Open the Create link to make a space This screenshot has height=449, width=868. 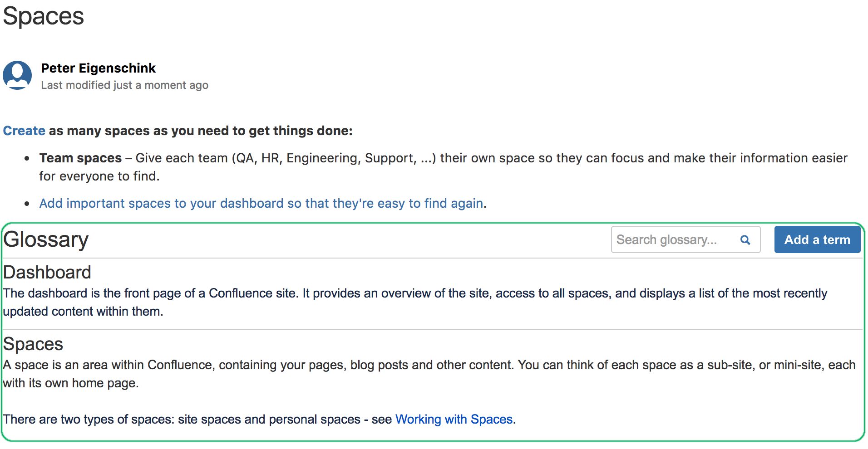[x=23, y=131]
